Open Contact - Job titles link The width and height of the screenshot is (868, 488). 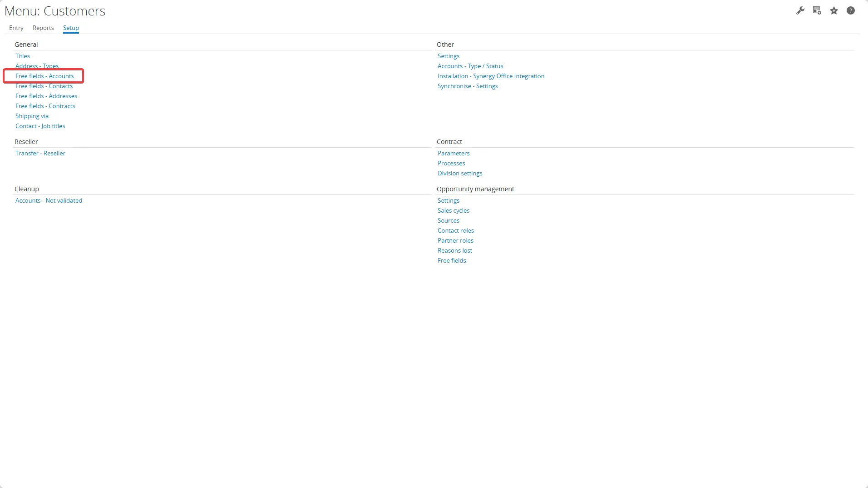pos(40,126)
